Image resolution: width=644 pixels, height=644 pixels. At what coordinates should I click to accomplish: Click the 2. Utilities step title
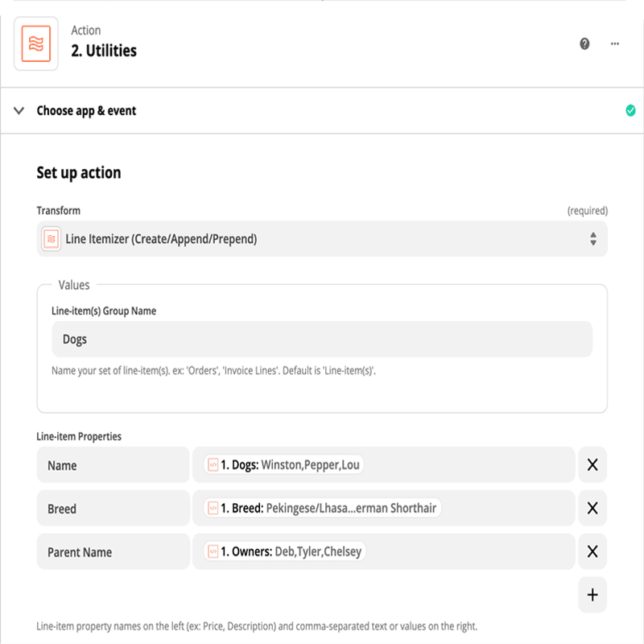104,51
